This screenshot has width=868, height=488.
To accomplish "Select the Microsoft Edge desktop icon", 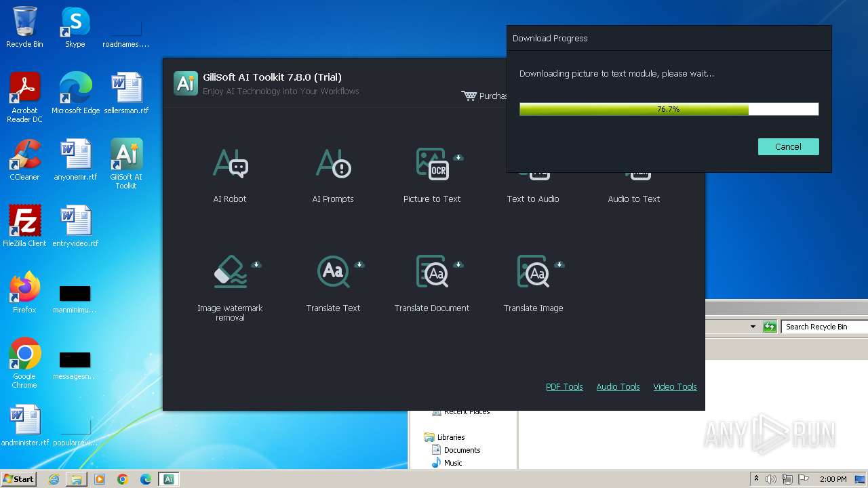I will coord(75,94).
